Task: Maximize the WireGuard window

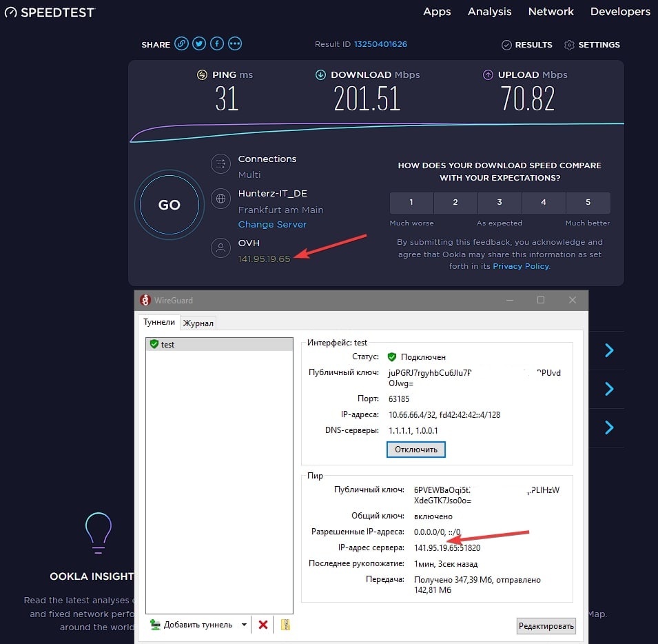Action: tap(541, 300)
